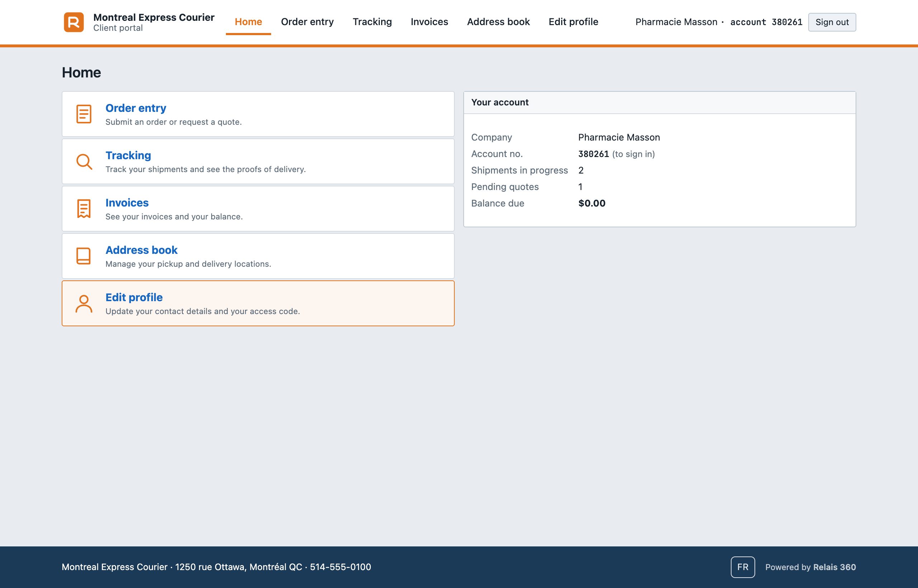Viewport: 918px width, 588px height.
Task: Click the Invoices receipt icon
Action: point(84,208)
